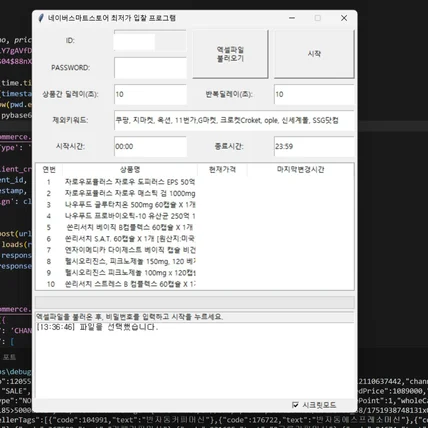
Task: Focus the ID input field
Action: point(150,41)
